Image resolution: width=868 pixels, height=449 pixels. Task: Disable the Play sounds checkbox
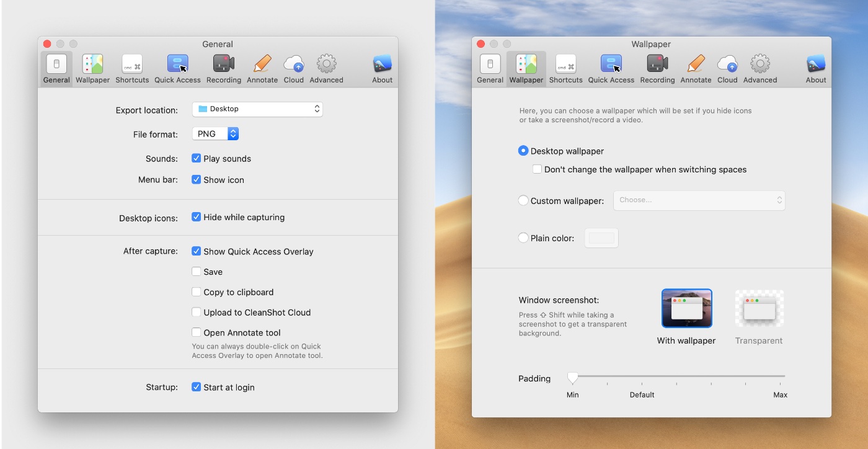[197, 158]
